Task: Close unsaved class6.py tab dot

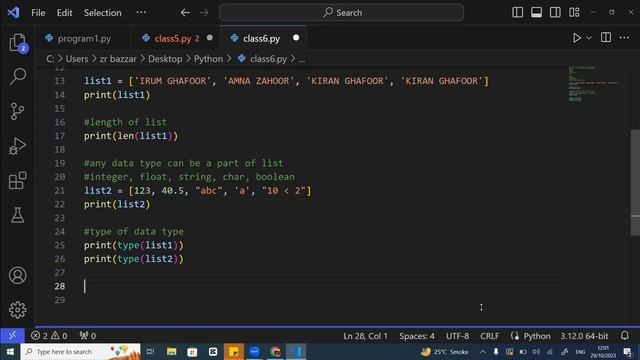Action: point(296,38)
